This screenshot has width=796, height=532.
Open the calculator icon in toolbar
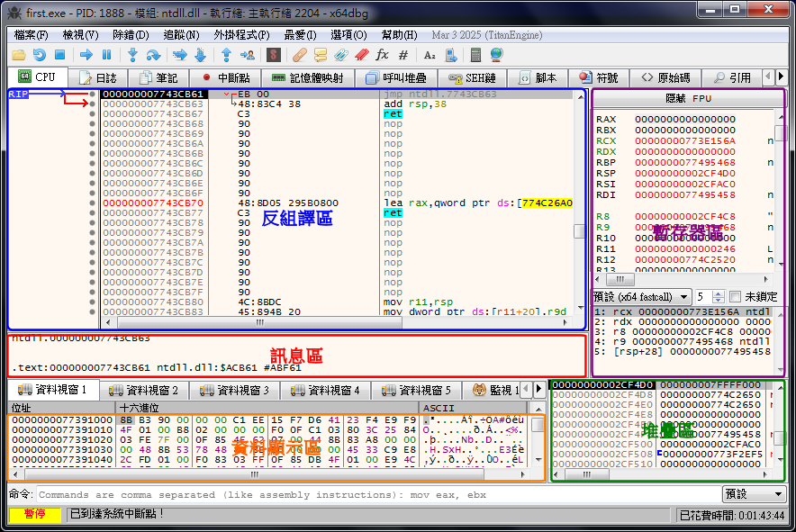pyautogui.click(x=475, y=55)
